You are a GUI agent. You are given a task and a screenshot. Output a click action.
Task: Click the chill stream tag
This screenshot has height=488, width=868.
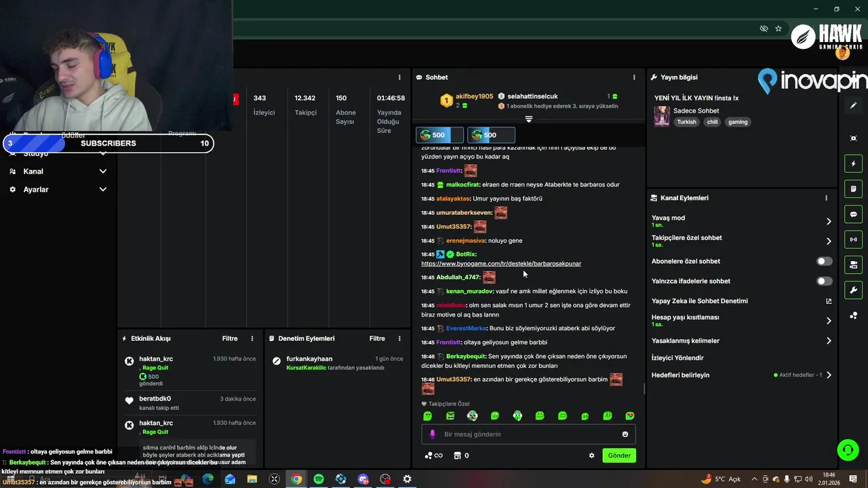712,122
